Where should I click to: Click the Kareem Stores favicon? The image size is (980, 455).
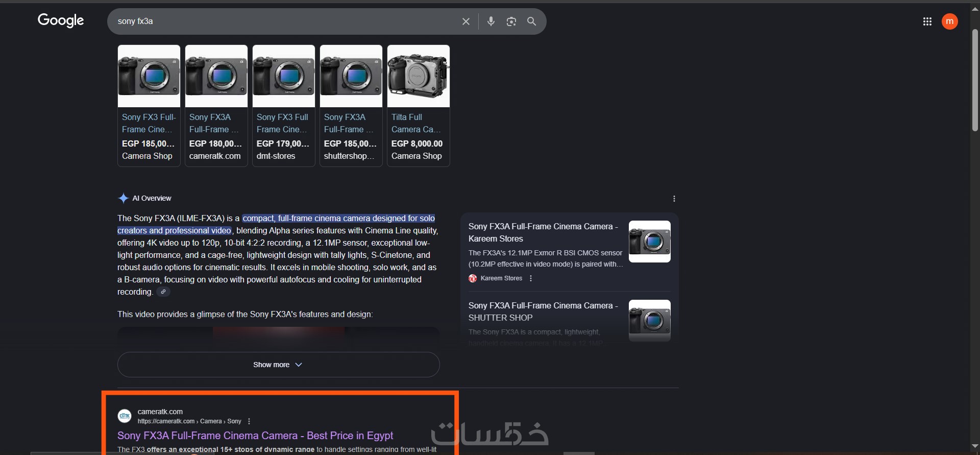pyautogui.click(x=473, y=278)
